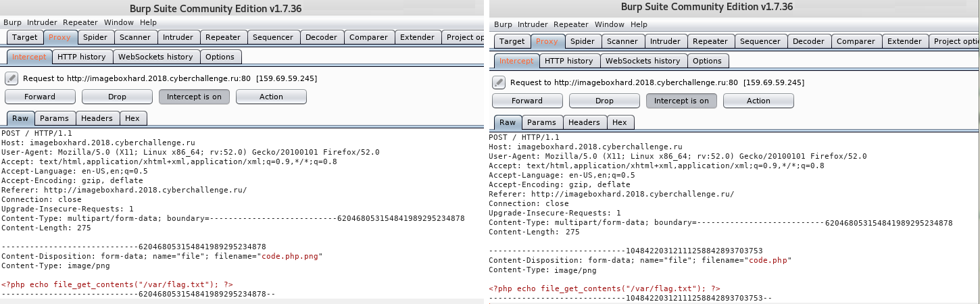Open Help menu in right window
980x304 pixels.
pyautogui.click(x=639, y=24)
